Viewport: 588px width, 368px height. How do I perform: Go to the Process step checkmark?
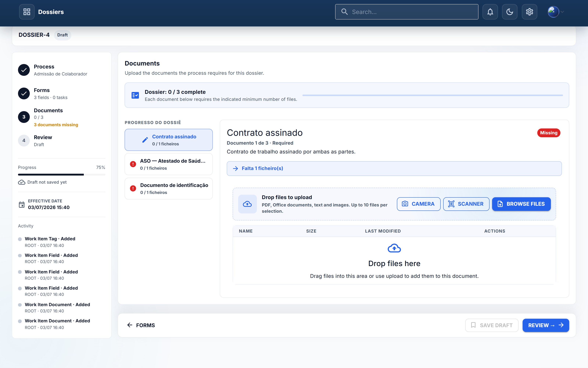click(x=24, y=70)
